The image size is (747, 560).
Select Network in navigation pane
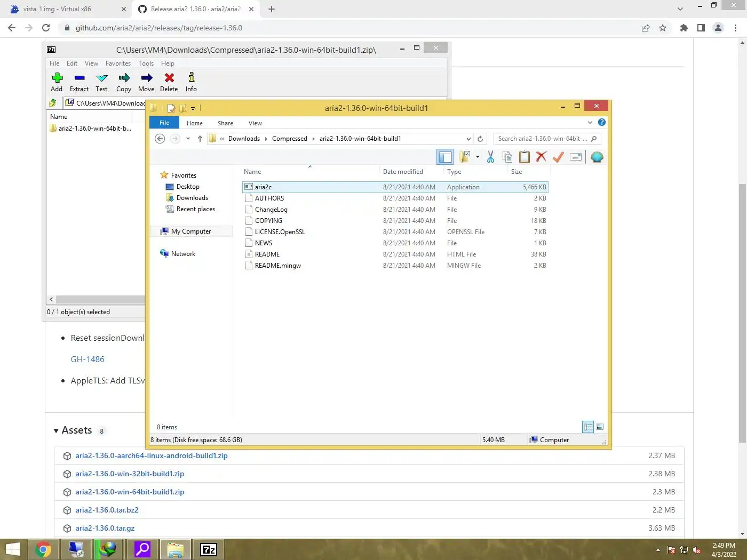183,254
